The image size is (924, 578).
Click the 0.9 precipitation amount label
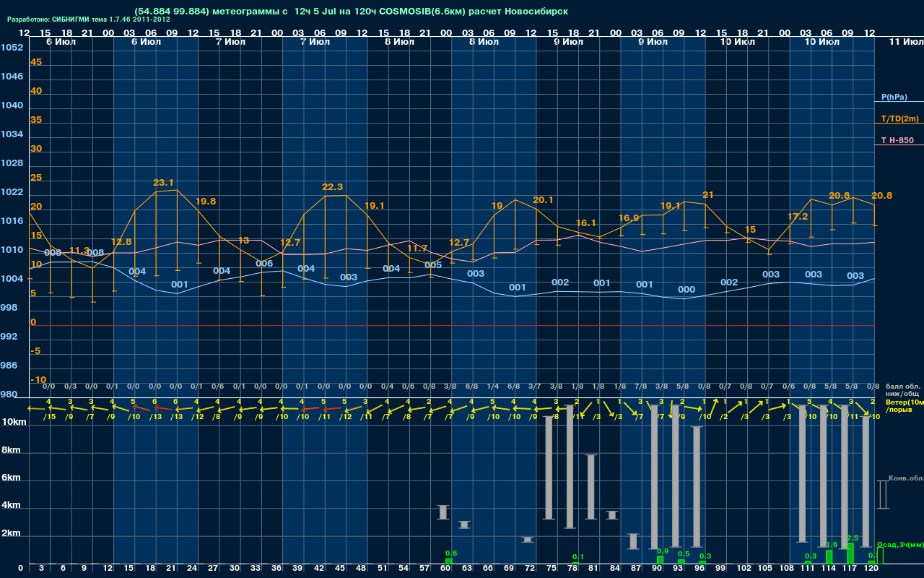click(x=663, y=551)
